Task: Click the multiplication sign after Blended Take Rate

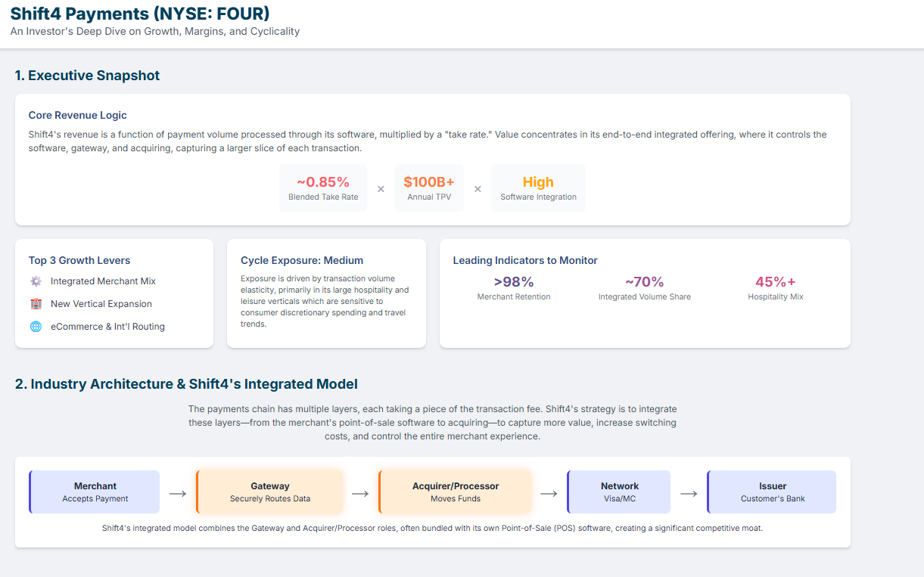Action: pyautogui.click(x=381, y=189)
